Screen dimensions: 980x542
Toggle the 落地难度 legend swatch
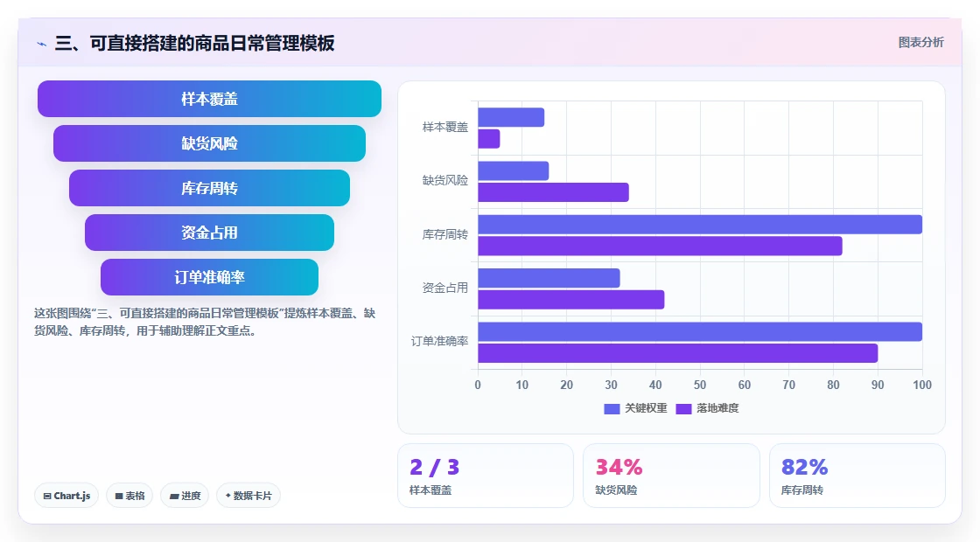click(683, 408)
